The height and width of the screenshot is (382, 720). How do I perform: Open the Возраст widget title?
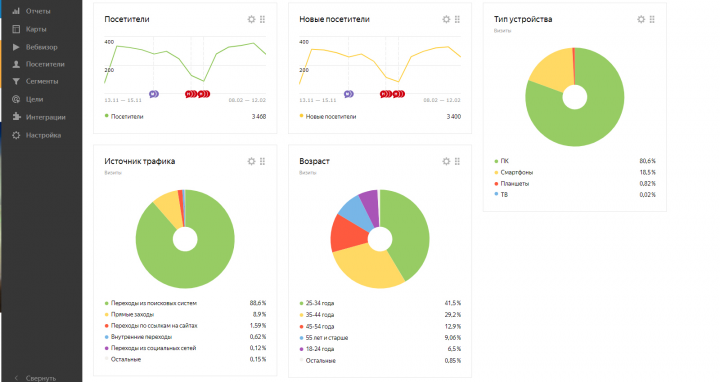[315, 161]
